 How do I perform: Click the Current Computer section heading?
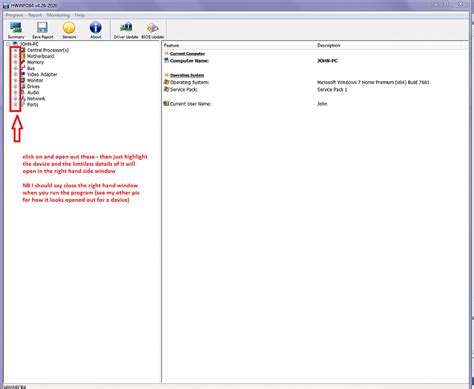pyautogui.click(x=187, y=54)
